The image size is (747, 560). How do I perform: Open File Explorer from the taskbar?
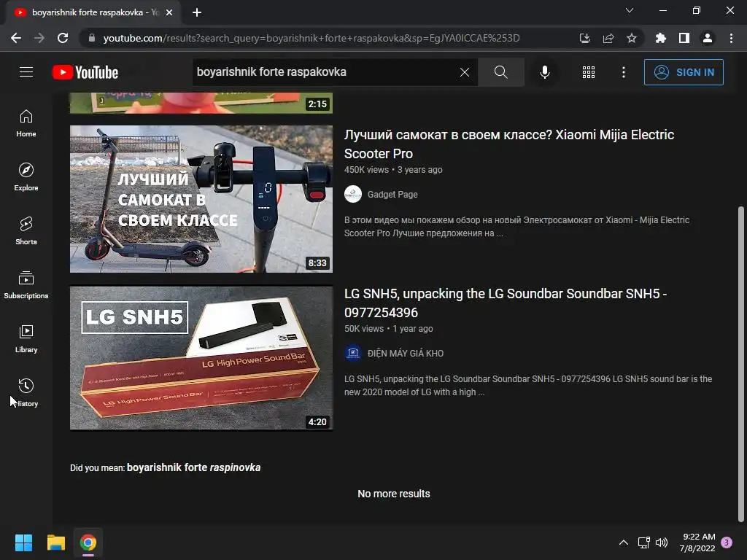pos(55,542)
